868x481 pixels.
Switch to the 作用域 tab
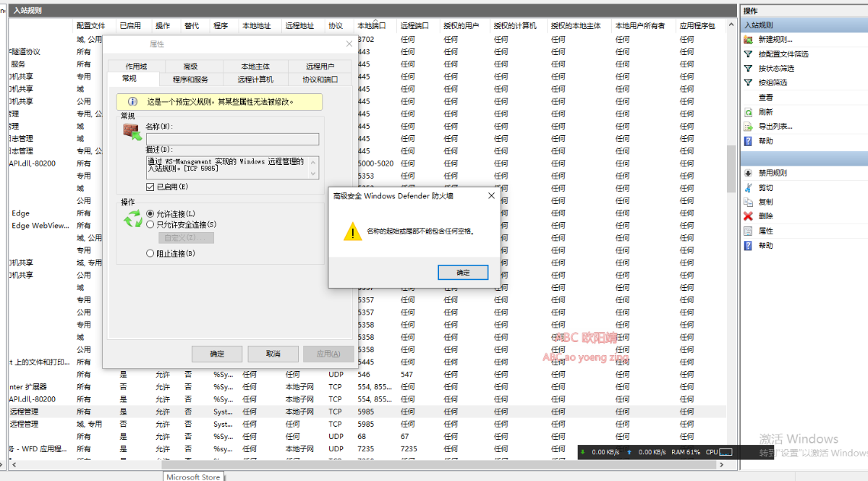[136, 66]
